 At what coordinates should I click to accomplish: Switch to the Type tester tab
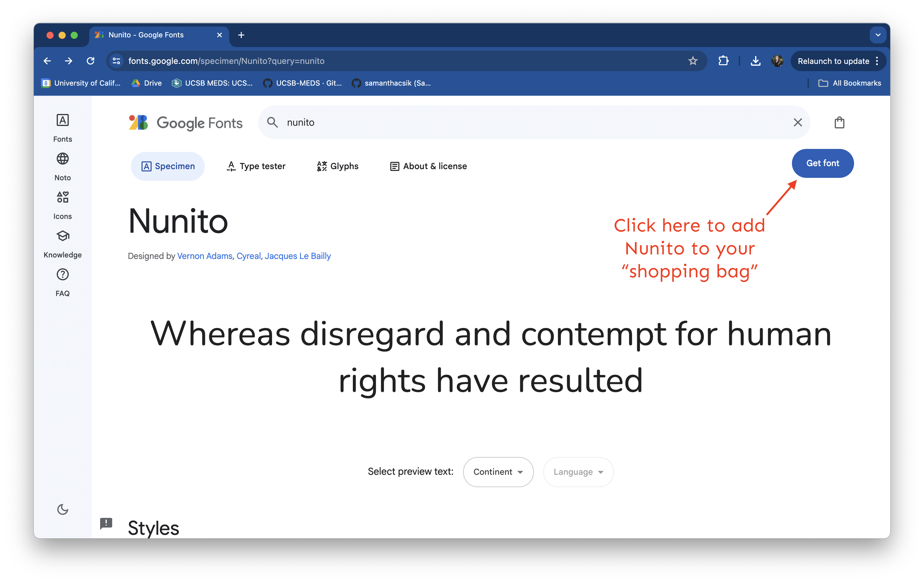click(256, 166)
